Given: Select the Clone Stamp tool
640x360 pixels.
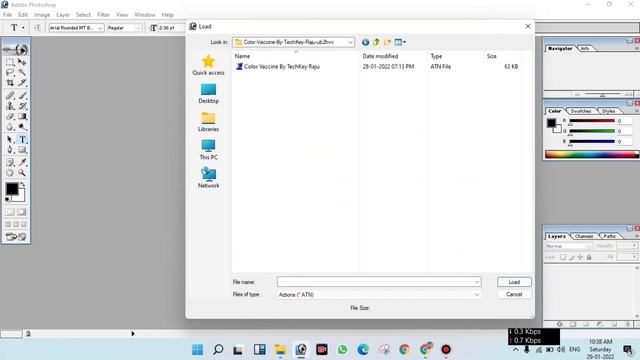Looking at the screenshot, I should 10,106.
